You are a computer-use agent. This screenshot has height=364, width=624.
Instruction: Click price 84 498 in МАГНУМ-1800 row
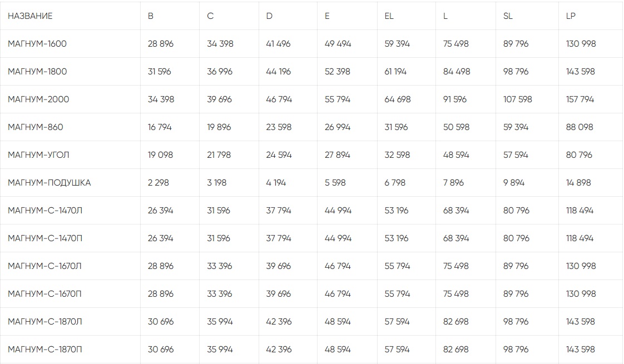[x=456, y=72]
